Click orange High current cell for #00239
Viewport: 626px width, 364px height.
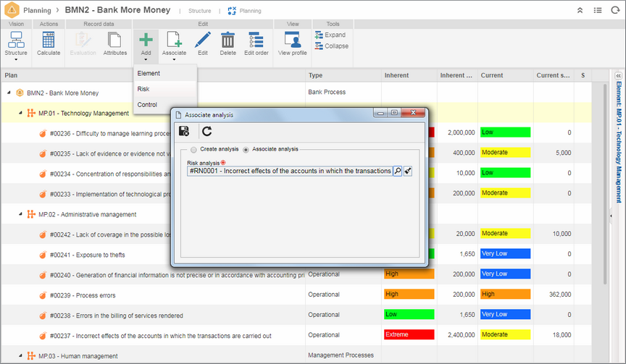point(505,295)
